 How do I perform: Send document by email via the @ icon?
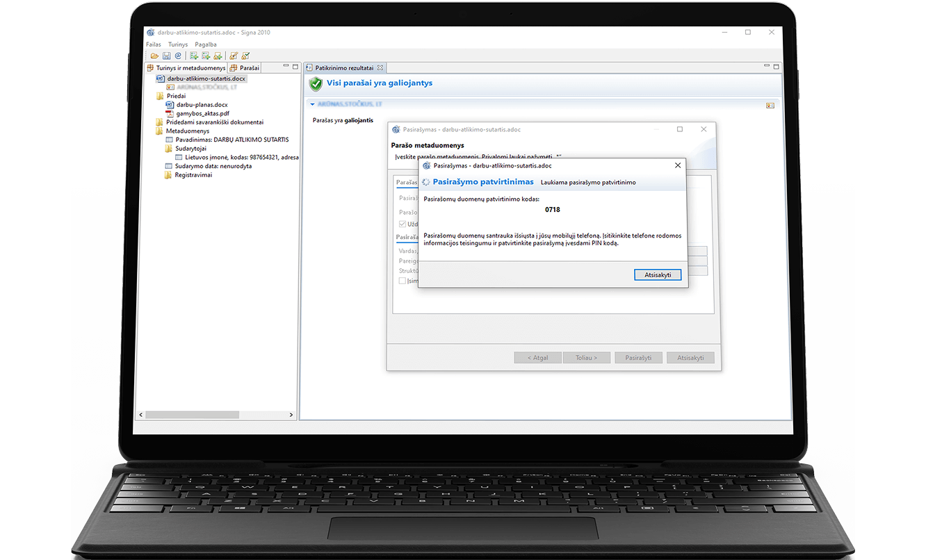177,56
